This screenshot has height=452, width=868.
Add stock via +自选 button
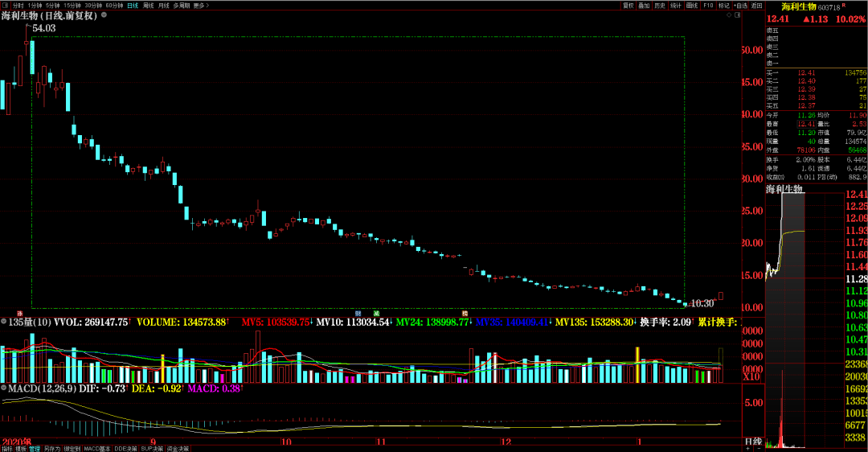741,6
